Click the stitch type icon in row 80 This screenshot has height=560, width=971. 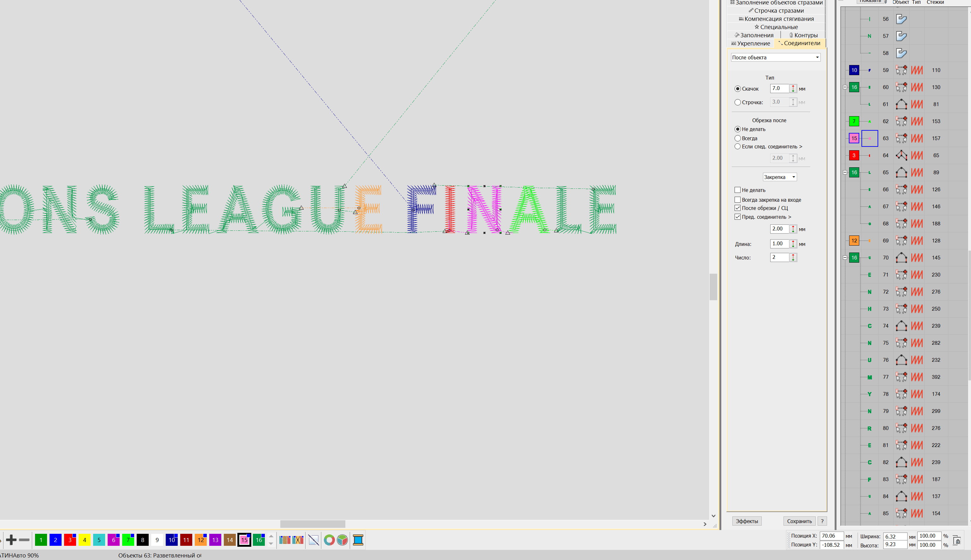tap(917, 428)
